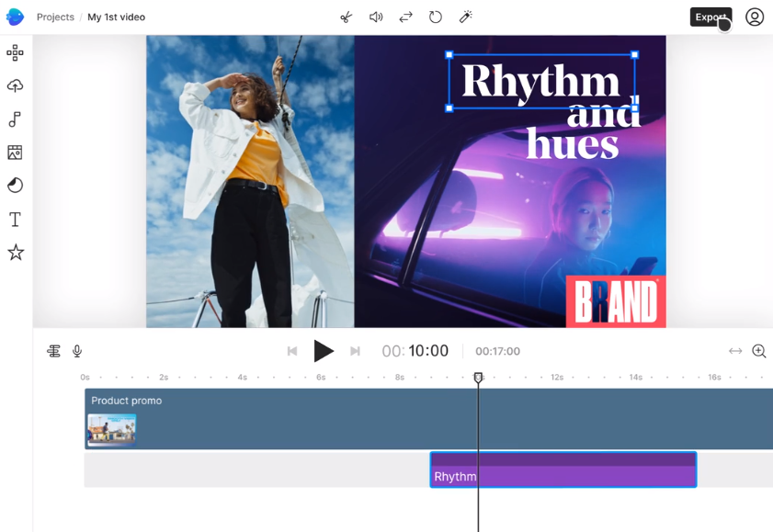Open the volume speaker control
This screenshot has height=532, width=773.
point(376,17)
